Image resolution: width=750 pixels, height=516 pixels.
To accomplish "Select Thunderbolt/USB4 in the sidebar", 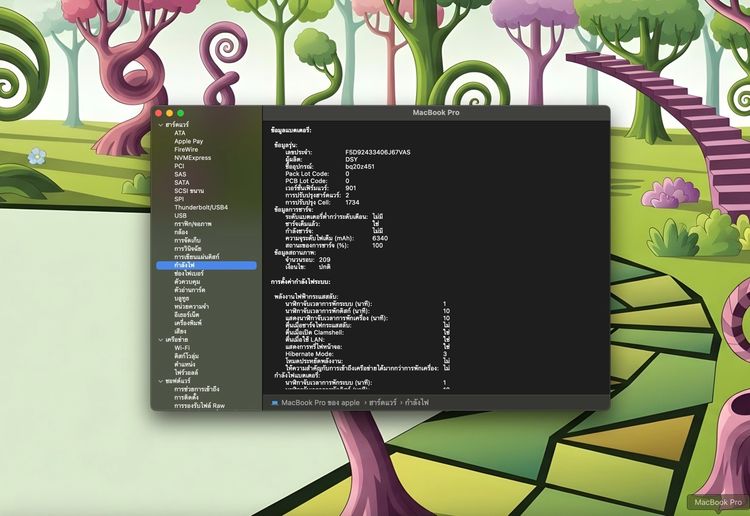I will pyautogui.click(x=200, y=206).
